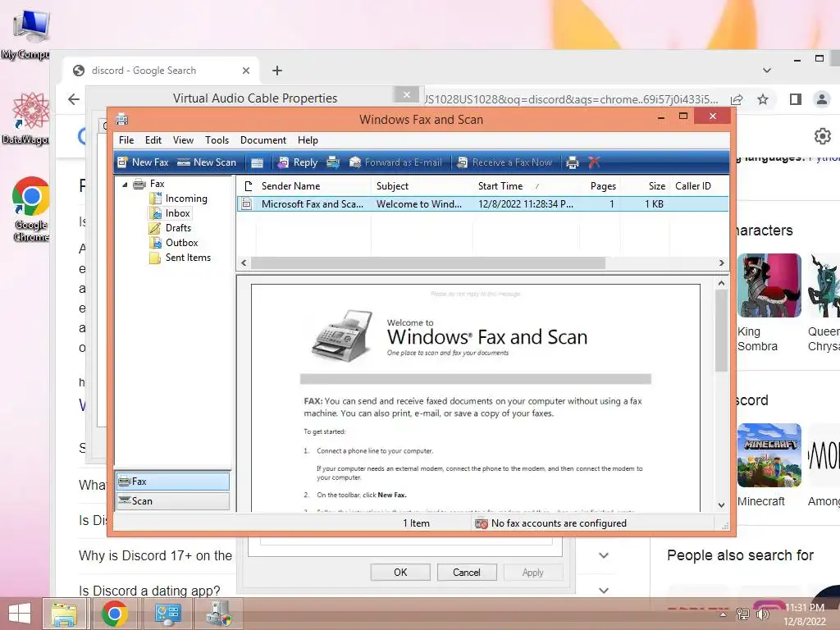Open the Edit menu
This screenshot has height=630, width=840.
coord(153,139)
